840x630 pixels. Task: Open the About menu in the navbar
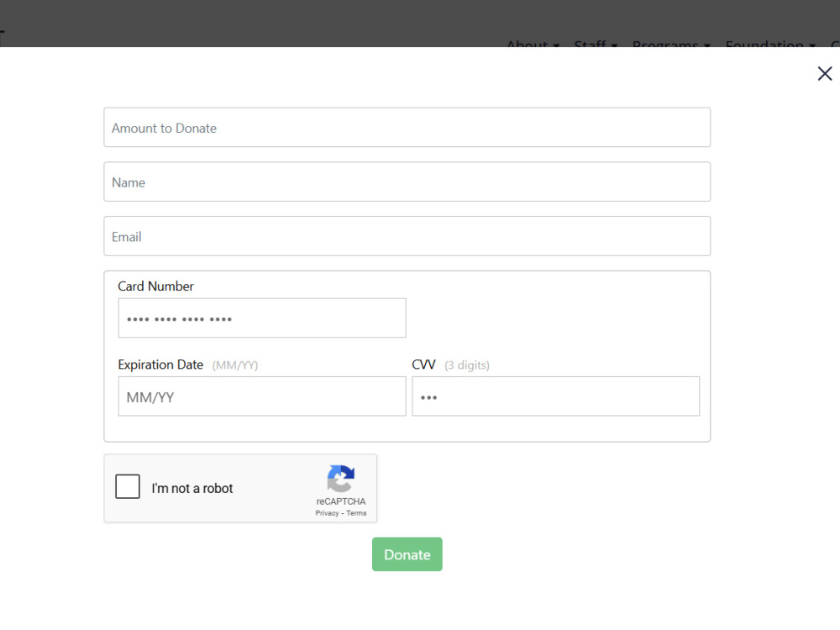tap(533, 44)
